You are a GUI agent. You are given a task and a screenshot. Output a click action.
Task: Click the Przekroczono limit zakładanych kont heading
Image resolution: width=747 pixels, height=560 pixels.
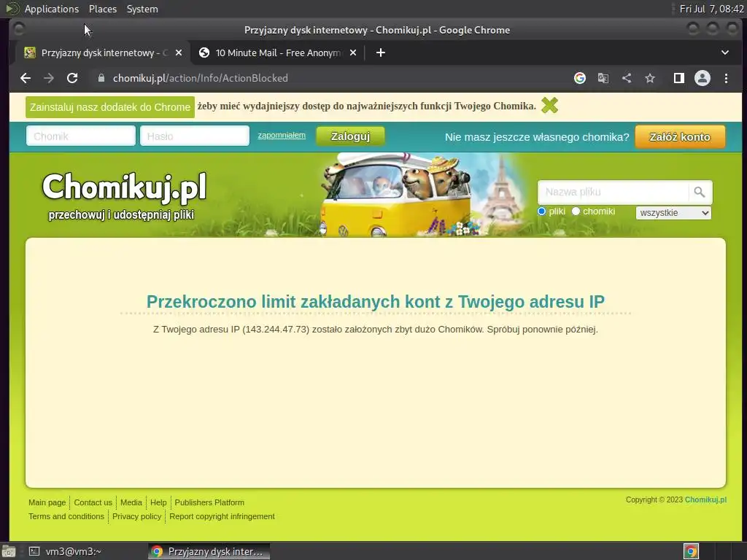pos(376,301)
